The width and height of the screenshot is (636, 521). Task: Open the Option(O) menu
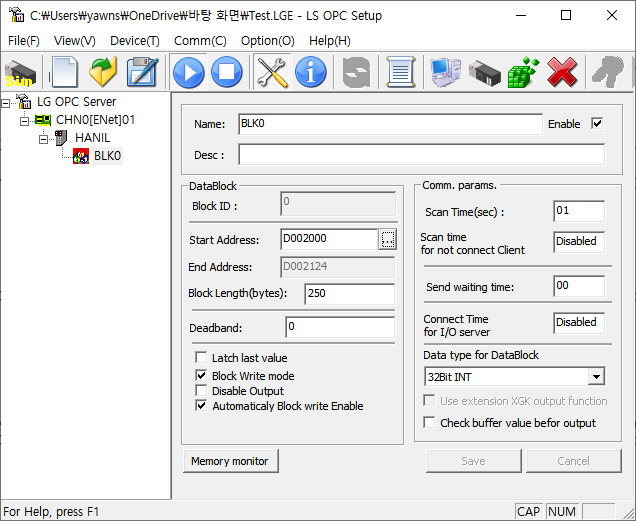pyautogui.click(x=267, y=41)
